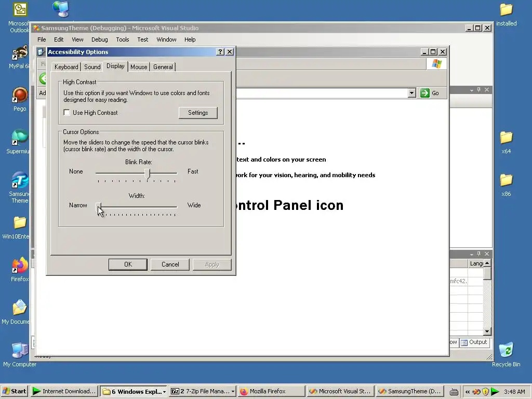Open the Start menu
Screen dimensions: 532x399
pyautogui.click(x=14, y=391)
